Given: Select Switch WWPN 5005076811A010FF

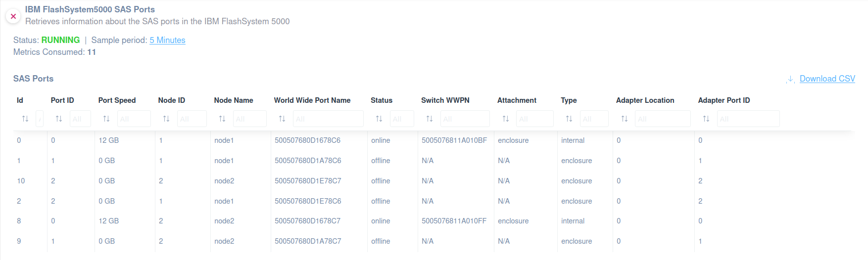Looking at the screenshot, I should click(454, 221).
